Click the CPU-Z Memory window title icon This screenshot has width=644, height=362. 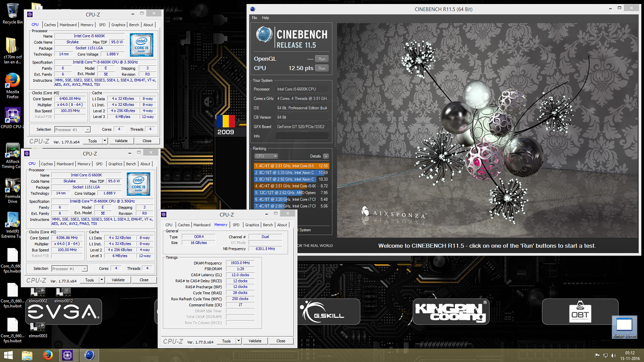[164, 215]
